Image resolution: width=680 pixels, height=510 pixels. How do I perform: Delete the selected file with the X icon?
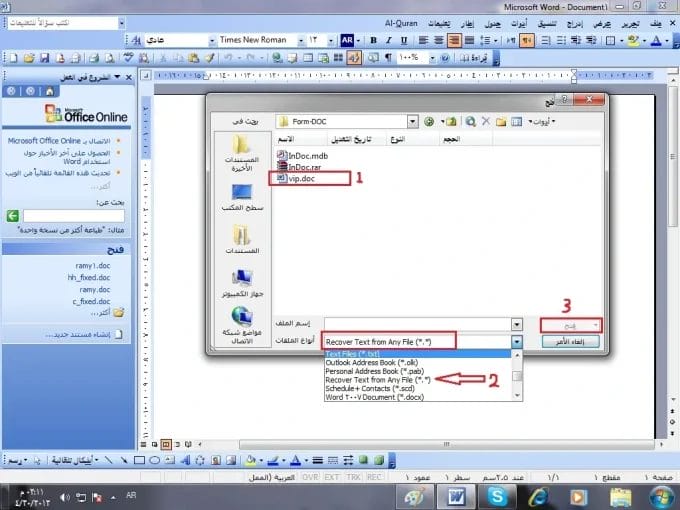[x=486, y=121]
